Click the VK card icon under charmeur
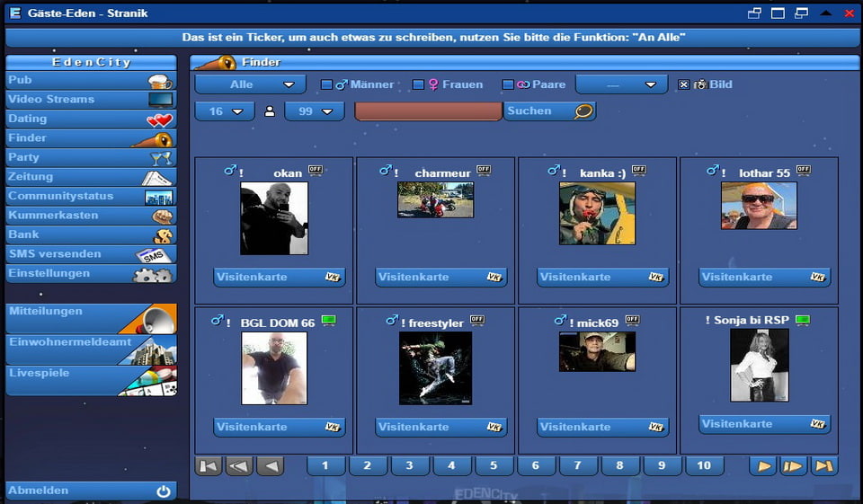 point(494,278)
